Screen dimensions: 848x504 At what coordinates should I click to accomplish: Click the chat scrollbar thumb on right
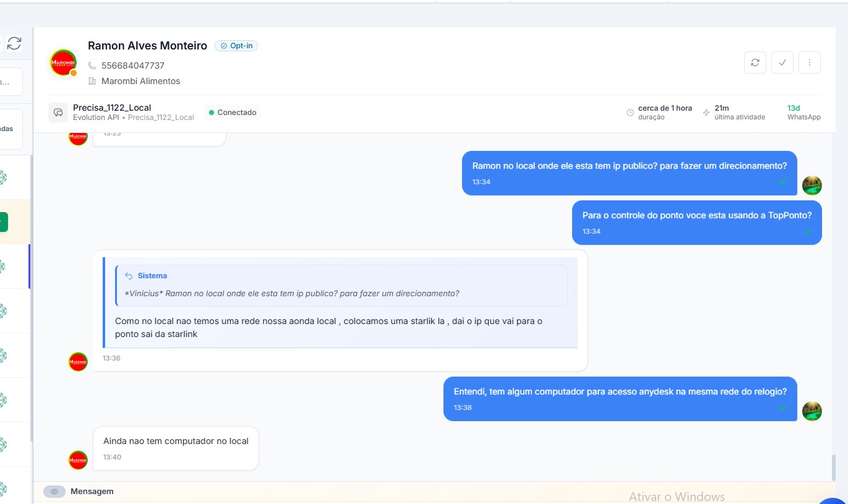click(833, 467)
